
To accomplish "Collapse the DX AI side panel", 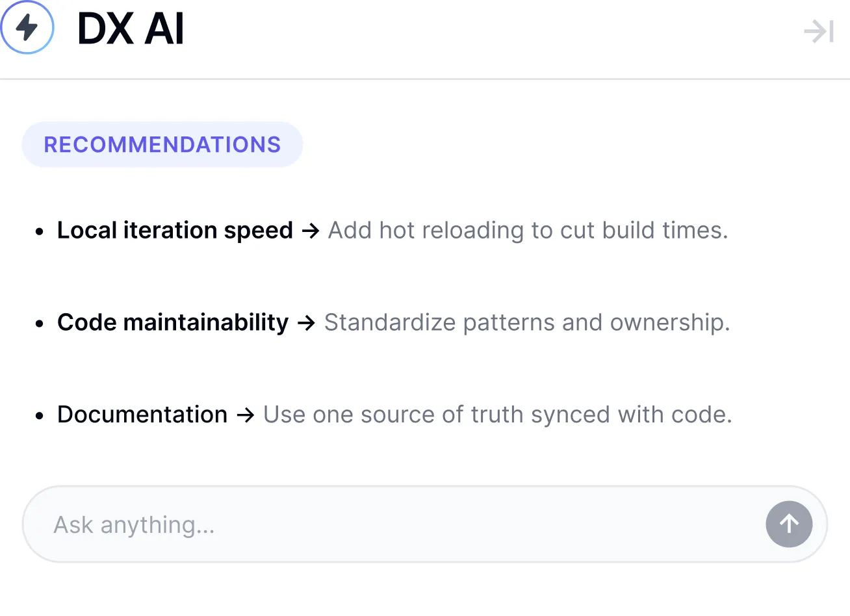I will (818, 31).
